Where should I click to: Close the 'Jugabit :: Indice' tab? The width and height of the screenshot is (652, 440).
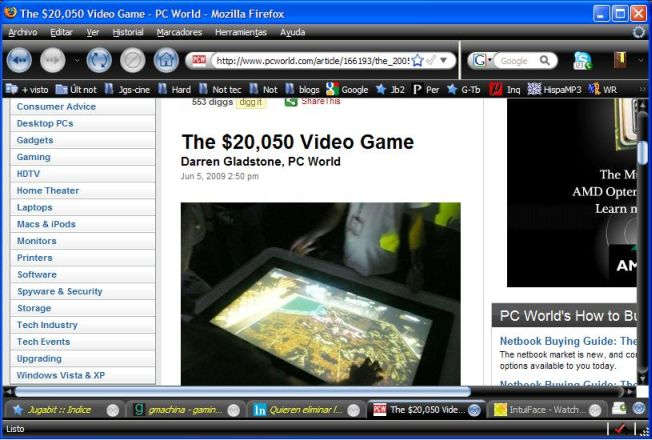coord(113,410)
